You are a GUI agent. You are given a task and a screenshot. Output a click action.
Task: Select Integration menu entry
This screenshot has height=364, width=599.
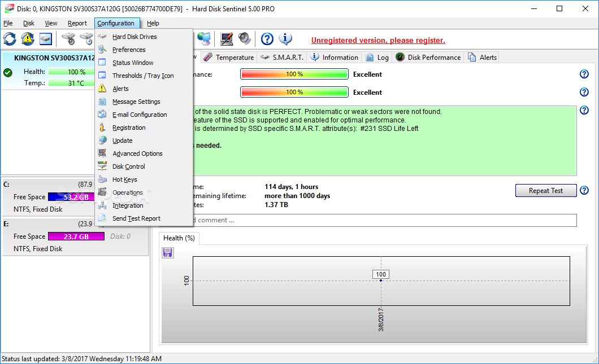point(144,205)
